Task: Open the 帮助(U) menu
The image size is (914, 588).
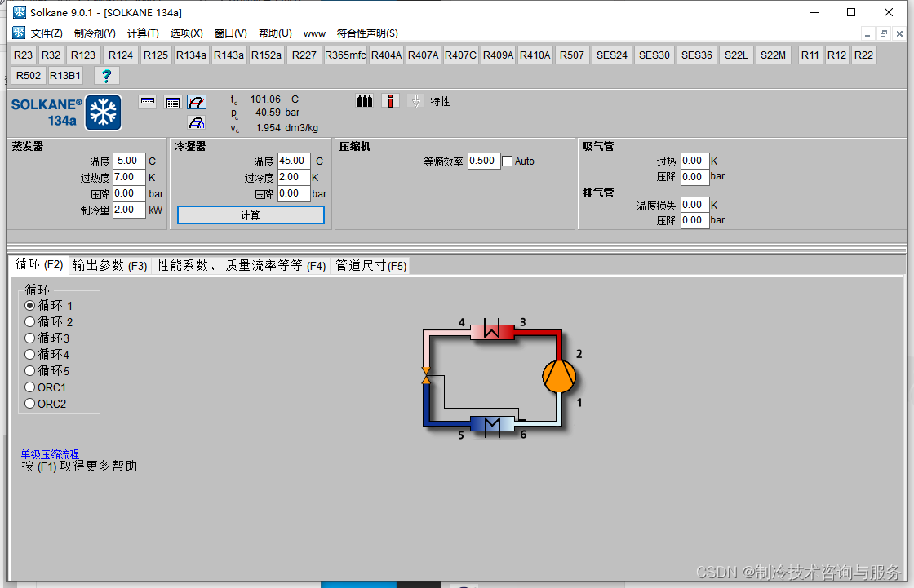Action: click(275, 33)
